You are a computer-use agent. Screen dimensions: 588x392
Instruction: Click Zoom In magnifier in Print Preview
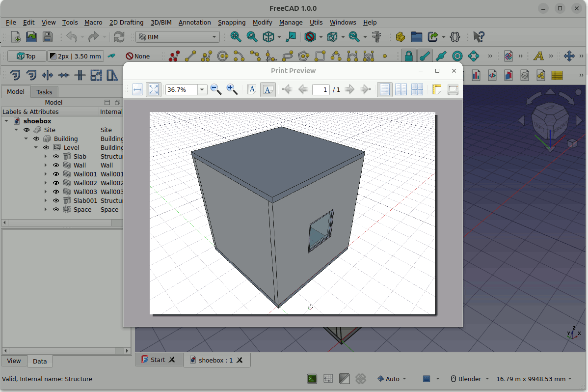232,89
